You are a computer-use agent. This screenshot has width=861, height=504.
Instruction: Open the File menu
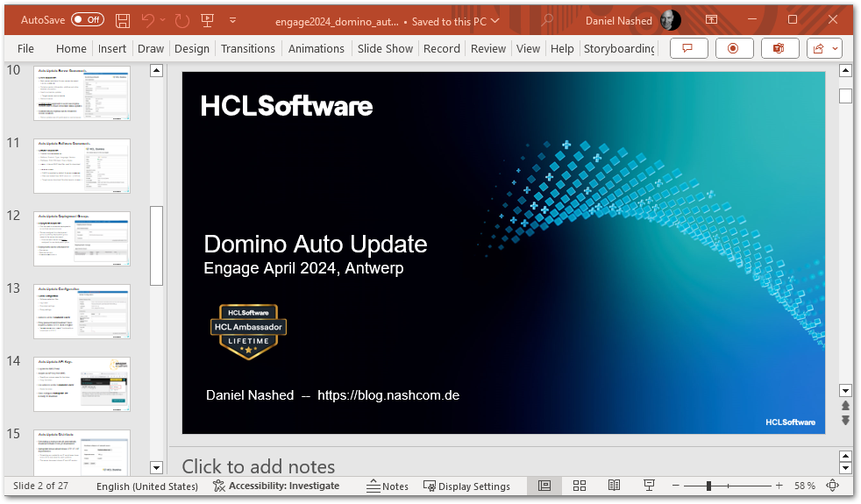tap(25, 48)
